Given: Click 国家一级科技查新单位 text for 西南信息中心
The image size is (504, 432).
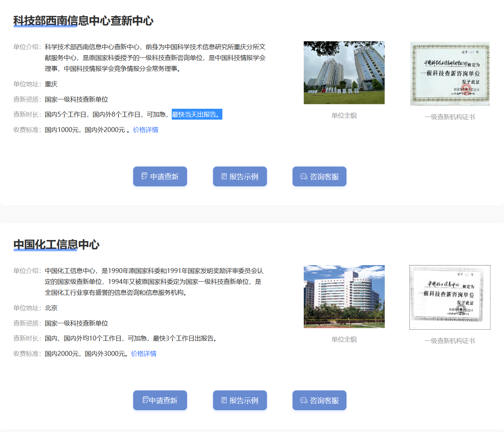Looking at the screenshot, I should [x=76, y=99].
